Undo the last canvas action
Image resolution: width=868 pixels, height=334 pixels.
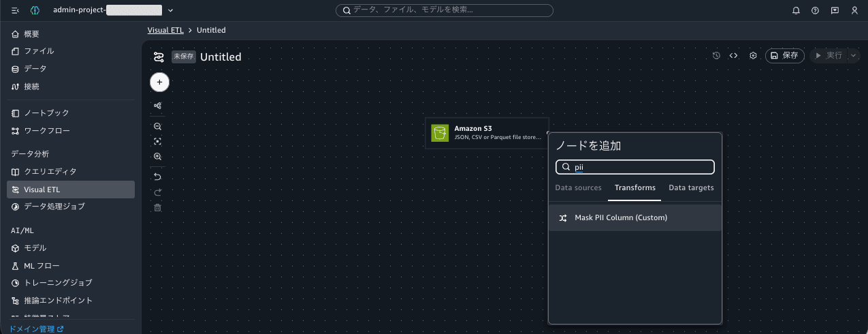[x=158, y=177]
